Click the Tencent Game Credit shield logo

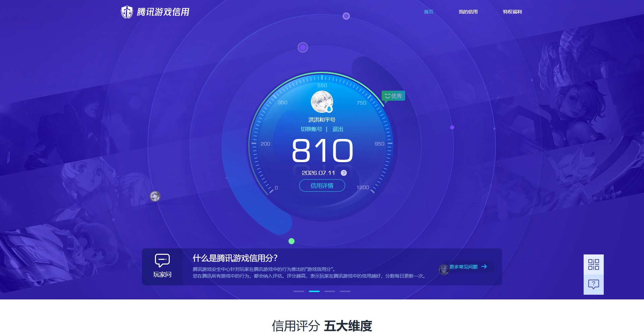(x=127, y=12)
